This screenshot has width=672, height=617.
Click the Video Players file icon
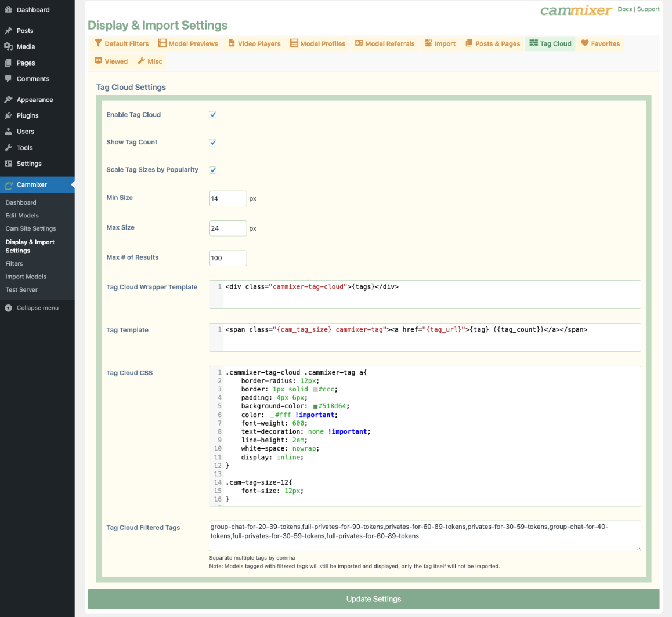232,43
